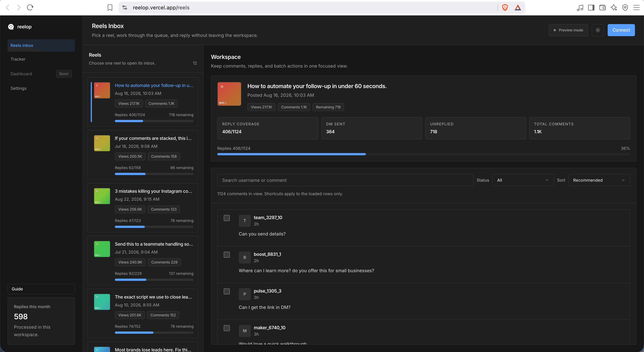Click username pulse_1305_3
The height and width of the screenshot is (352, 644).
coord(268,291)
